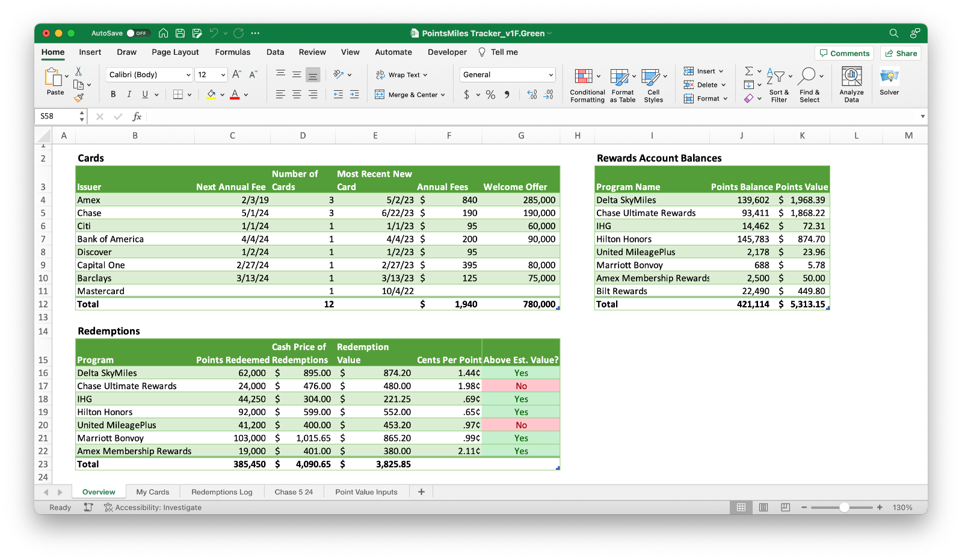Open the search magnifier in title bar
This screenshot has width=962, height=560.
pos(894,33)
